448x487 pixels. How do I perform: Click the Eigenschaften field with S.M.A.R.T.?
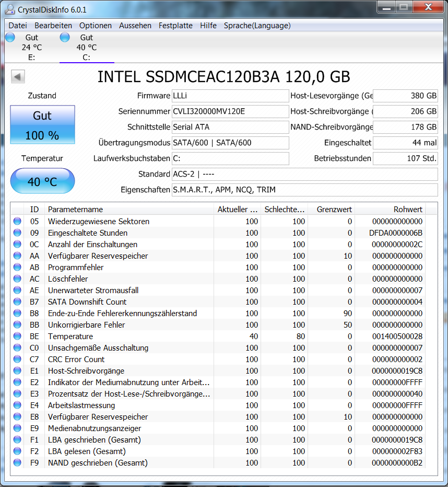pos(305,190)
